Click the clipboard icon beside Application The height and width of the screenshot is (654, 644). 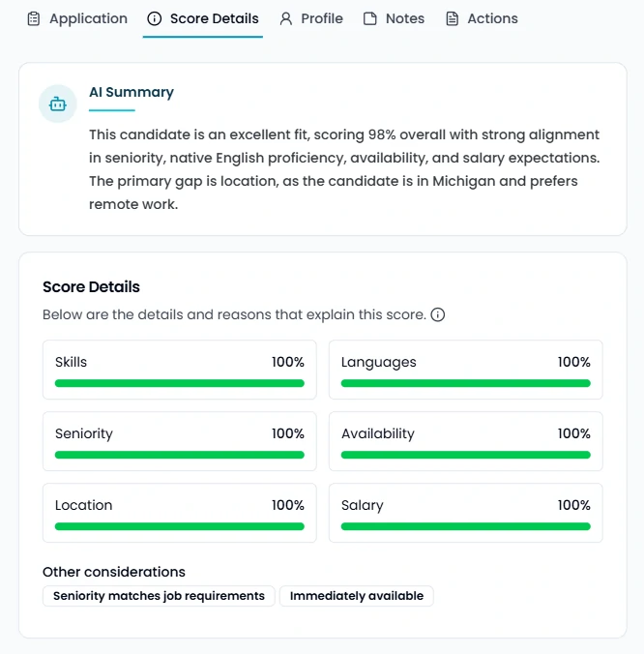coord(34,18)
